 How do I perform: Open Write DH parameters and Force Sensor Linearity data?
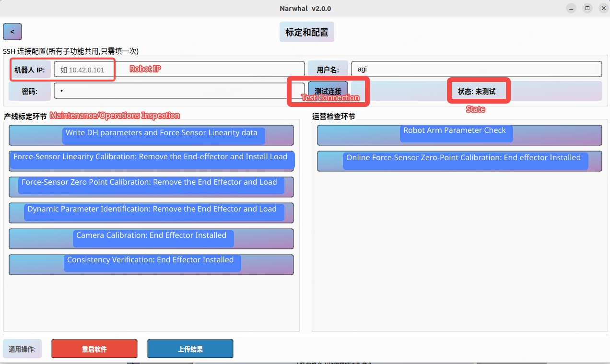tap(151, 135)
